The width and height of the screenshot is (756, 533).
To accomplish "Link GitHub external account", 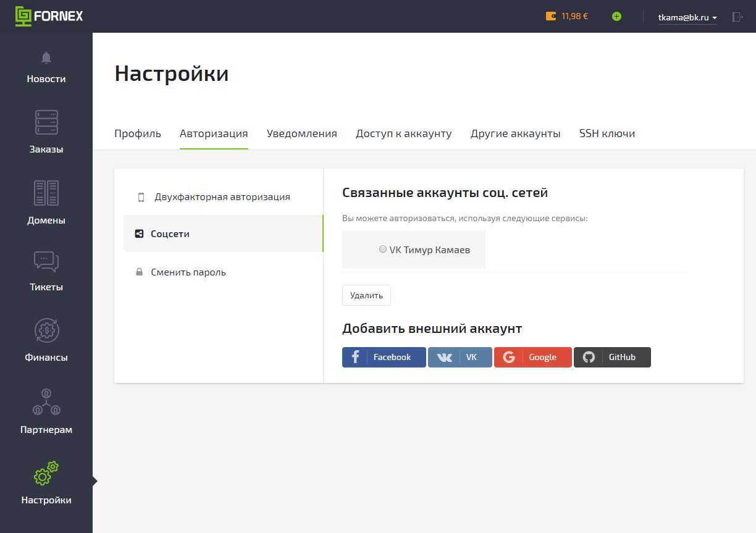I will pyautogui.click(x=611, y=357).
